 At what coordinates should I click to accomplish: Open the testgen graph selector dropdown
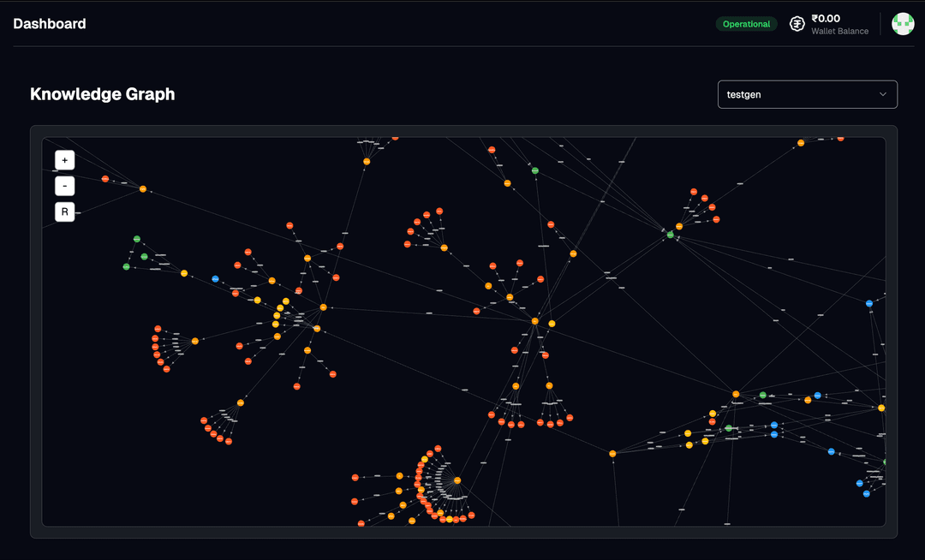[807, 94]
